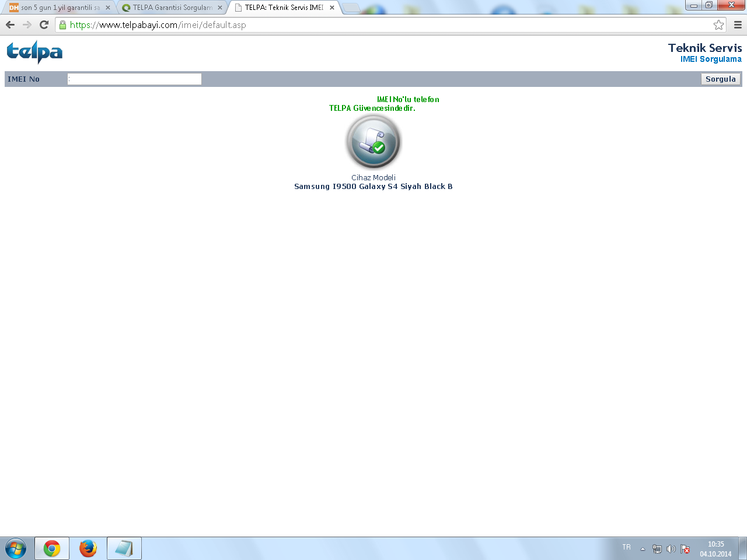The width and height of the screenshot is (747, 560).
Task: Launch Firefox from the taskbar
Action: [88, 548]
